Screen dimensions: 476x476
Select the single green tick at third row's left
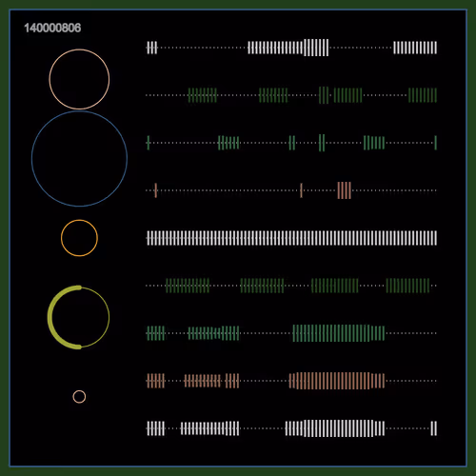(149, 143)
